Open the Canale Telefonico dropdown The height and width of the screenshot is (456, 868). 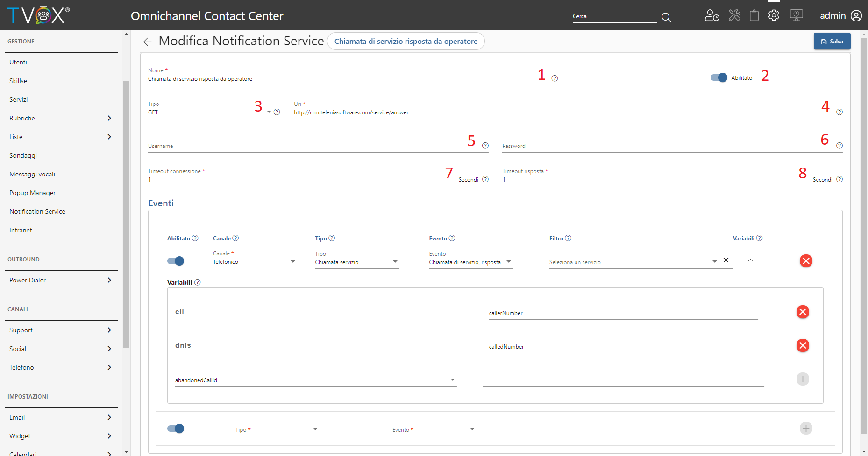(293, 262)
